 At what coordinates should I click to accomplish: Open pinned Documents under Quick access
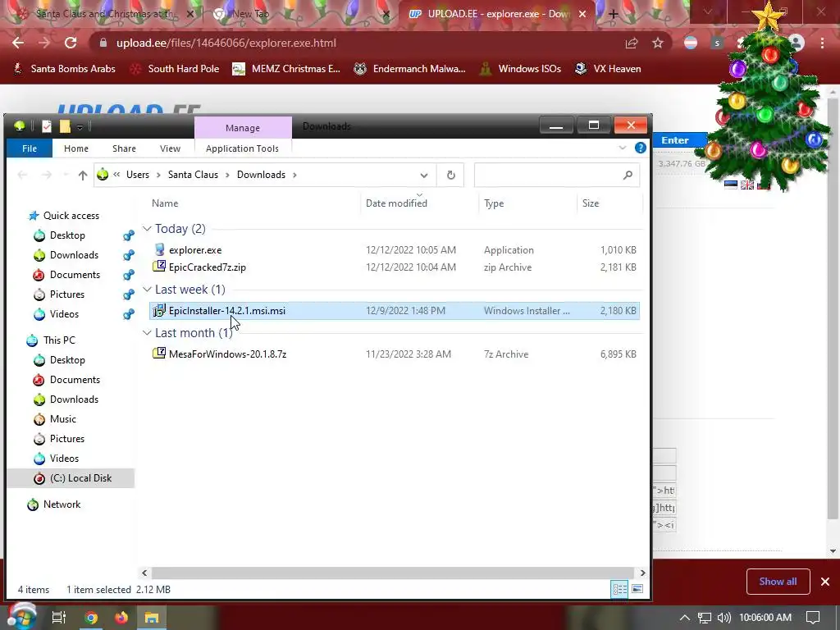[x=75, y=274]
